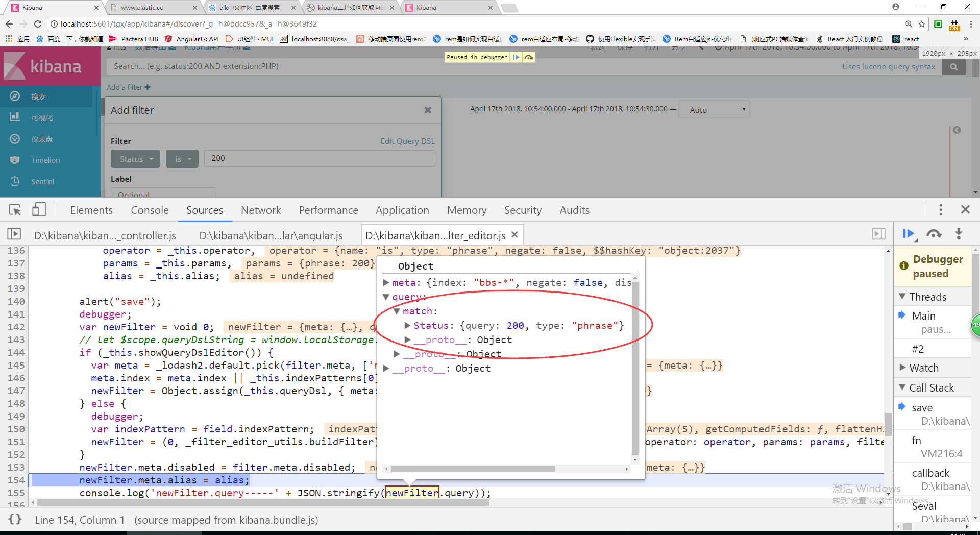980x535 pixels.
Task: Click the zoom icon in address bar
Action: [x=909, y=24]
